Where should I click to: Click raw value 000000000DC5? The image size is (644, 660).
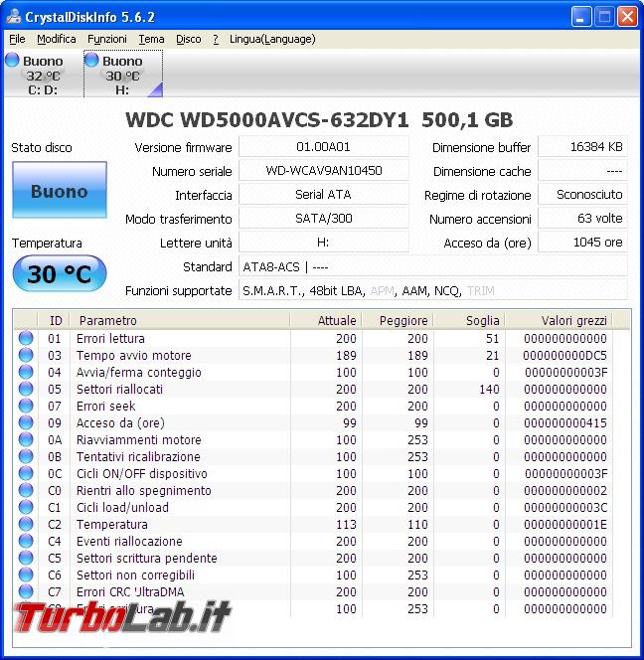(564, 355)
